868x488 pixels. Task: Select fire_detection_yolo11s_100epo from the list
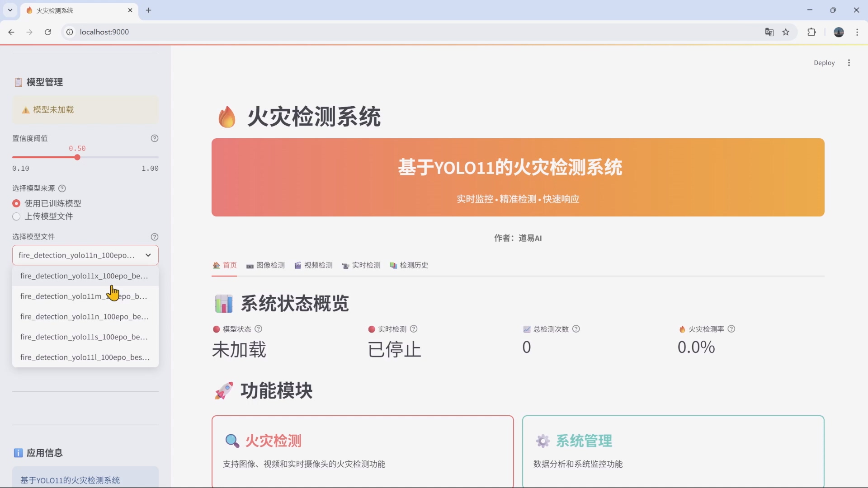click(84, 337)
